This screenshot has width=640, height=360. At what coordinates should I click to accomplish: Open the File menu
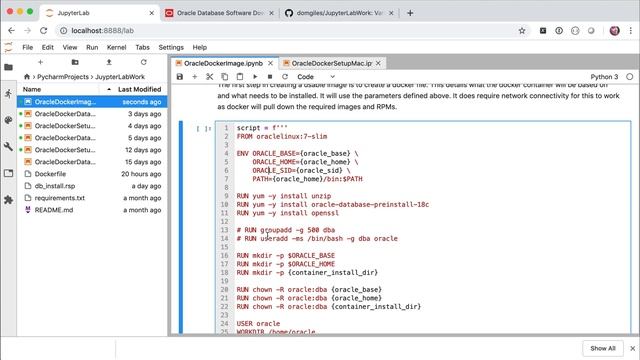click(28, 47)
